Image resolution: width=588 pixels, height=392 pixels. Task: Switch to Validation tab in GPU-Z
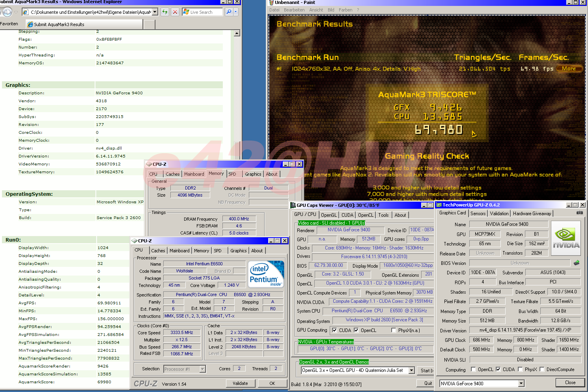tap(499, 214)
